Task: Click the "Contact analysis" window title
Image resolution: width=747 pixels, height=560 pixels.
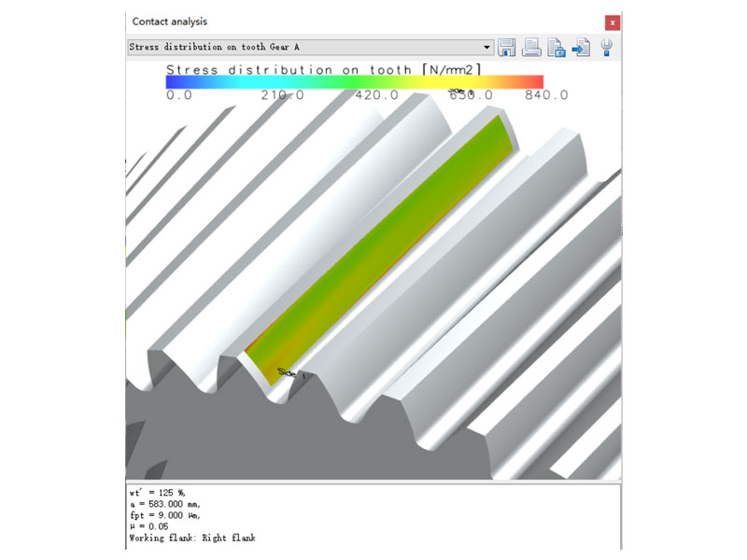Action: [170, 21]
